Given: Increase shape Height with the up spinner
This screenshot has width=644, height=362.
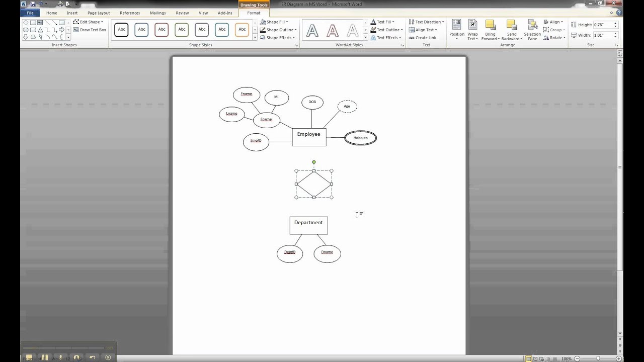Looking at the screenshot, I should pyautogui.click(x=615, y=23).
